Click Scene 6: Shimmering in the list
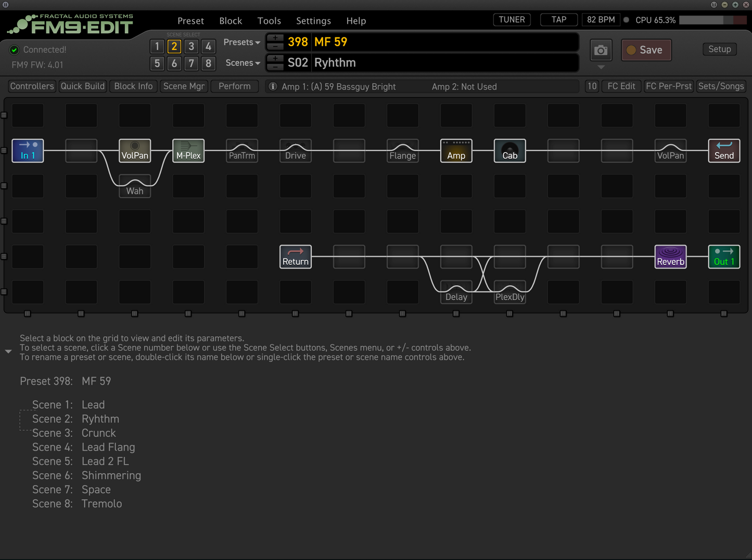The height and width of the screenshot is (560, 752). (x=86, y=476)
